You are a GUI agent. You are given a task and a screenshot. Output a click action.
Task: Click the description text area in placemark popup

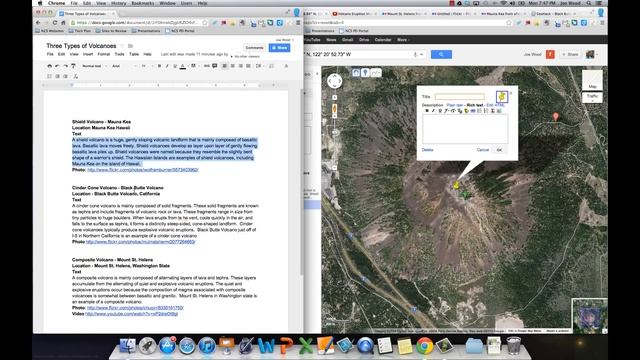pyautogui.click(x=465, y=129)
